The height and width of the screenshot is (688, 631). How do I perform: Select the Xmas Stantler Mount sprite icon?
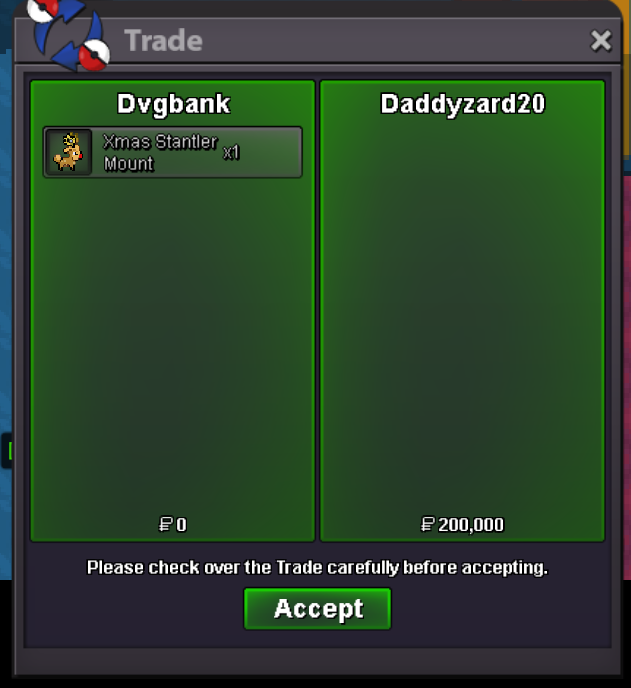68,152
